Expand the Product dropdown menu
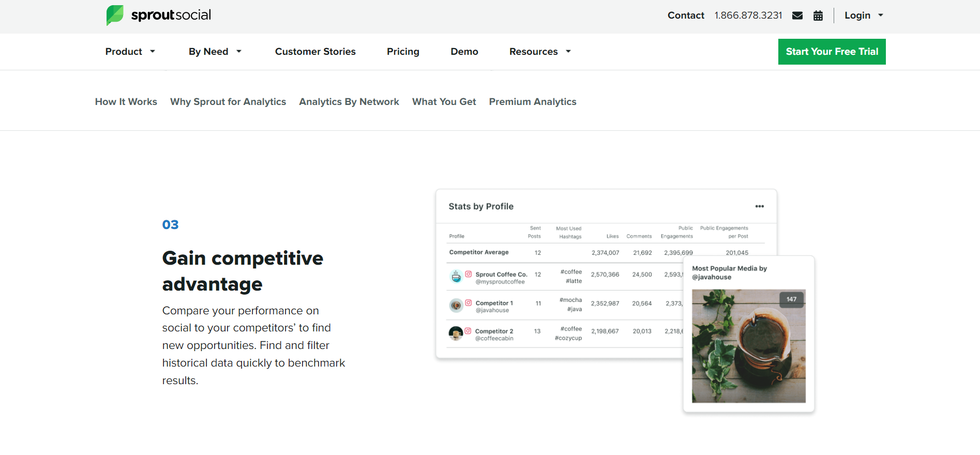Image resolution: width=980 pixels, height=455 pixels. [130, 52]
